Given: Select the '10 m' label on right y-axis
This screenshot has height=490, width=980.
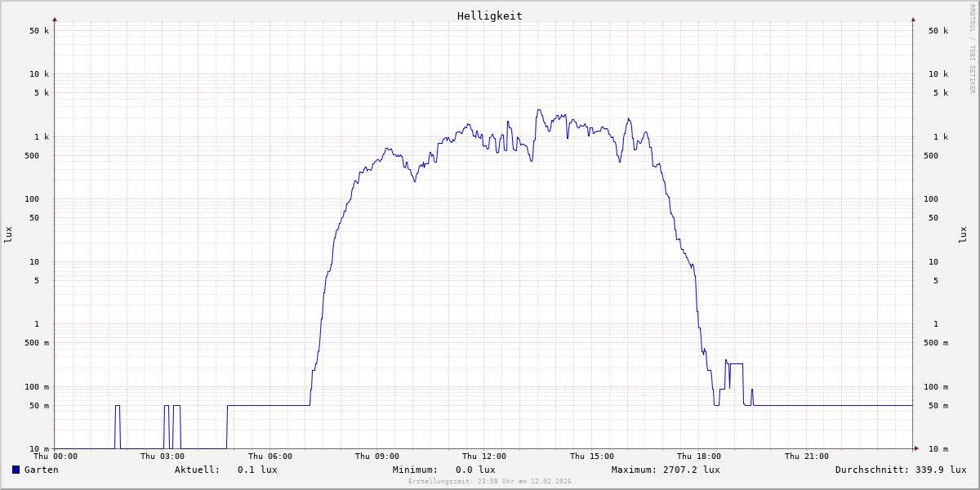Looking at the screenshot, I should pyautogui.click(x=938, y=449).
